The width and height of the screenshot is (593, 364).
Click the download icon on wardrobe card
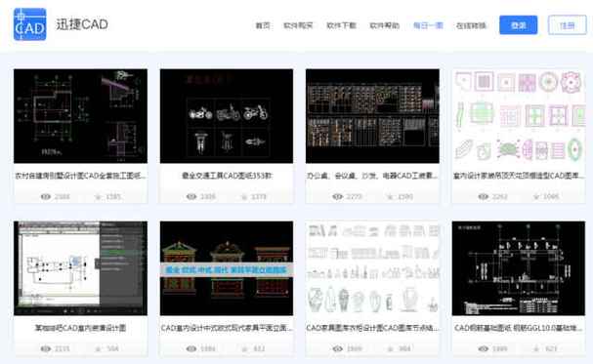coord(391,348)
